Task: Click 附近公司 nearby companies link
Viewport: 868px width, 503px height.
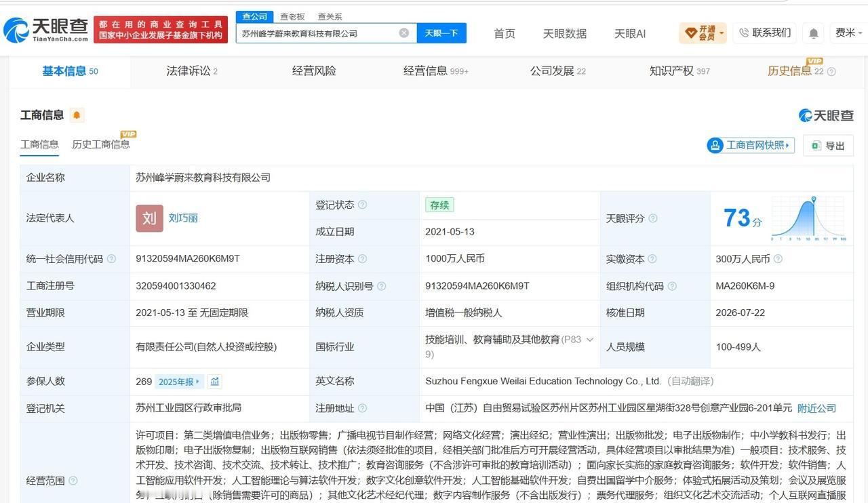Action: coord(816,408)
